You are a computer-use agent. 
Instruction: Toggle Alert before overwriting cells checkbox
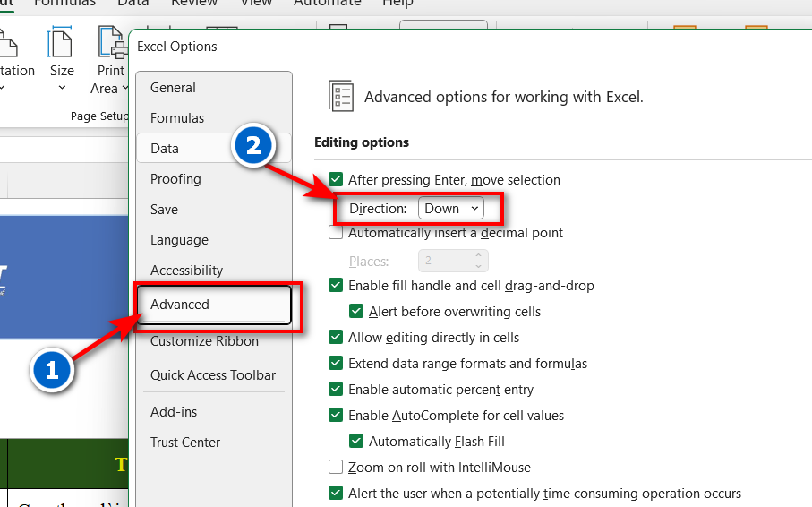pos(356,312)
